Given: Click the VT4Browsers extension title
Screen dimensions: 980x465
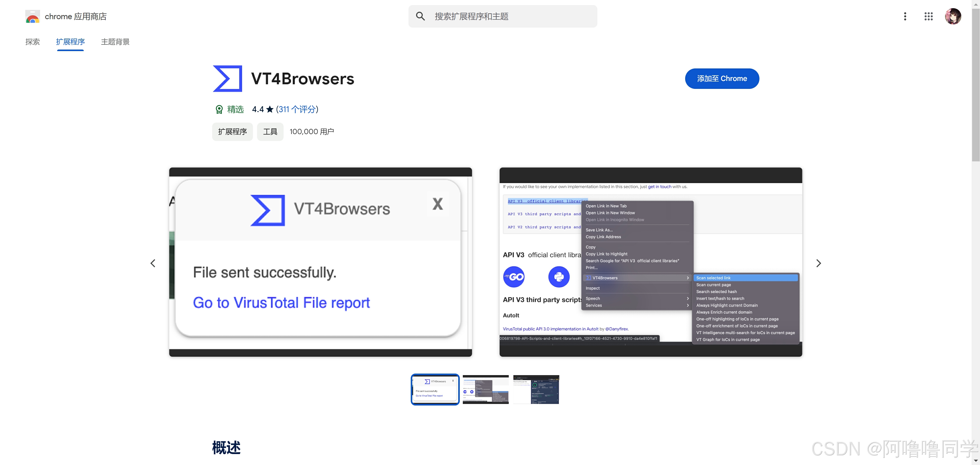Looking at the screenshot, I should [303, 79].
